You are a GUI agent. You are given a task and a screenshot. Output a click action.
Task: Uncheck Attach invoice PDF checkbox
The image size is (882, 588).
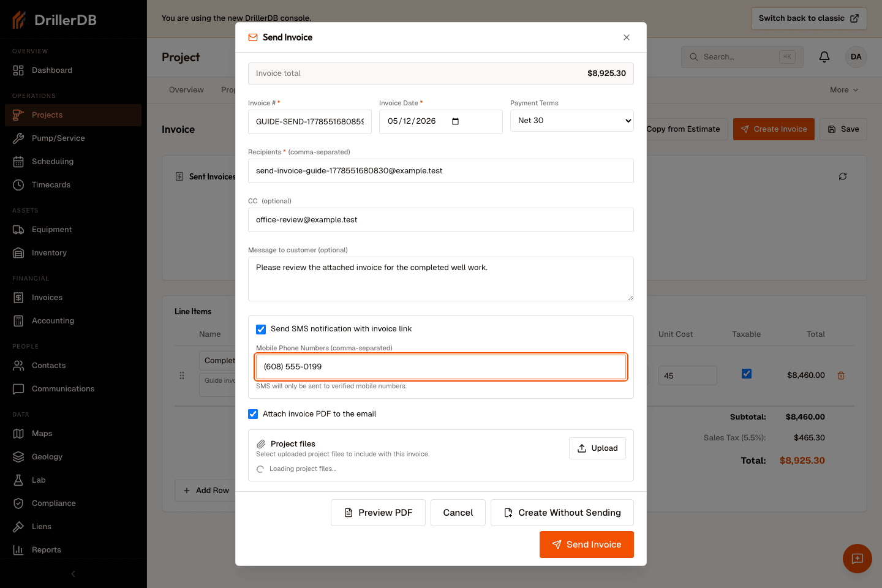click(x=253, y=414)
